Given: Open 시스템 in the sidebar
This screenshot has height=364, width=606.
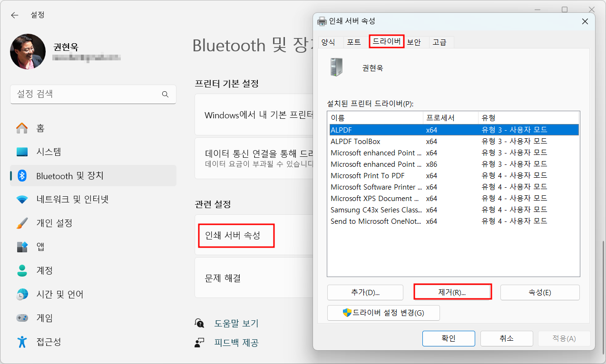Looking at the screenshot, I should (93, 152).
